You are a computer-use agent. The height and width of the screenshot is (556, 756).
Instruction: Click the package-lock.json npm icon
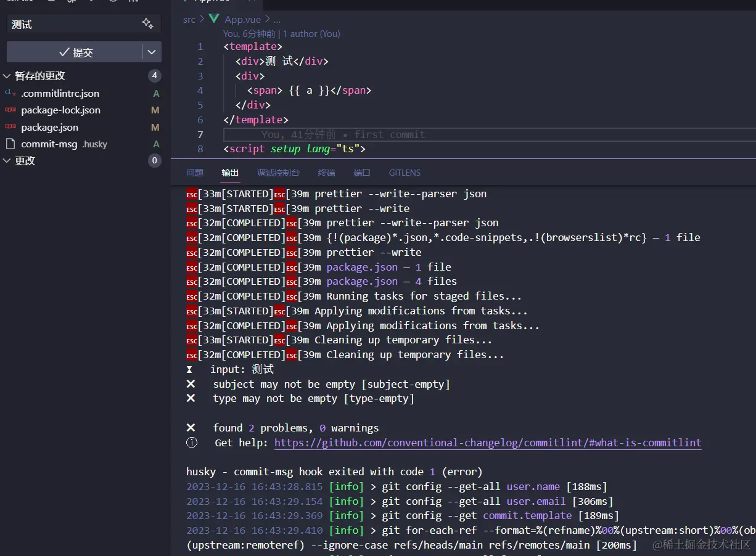tap(10, 110)
